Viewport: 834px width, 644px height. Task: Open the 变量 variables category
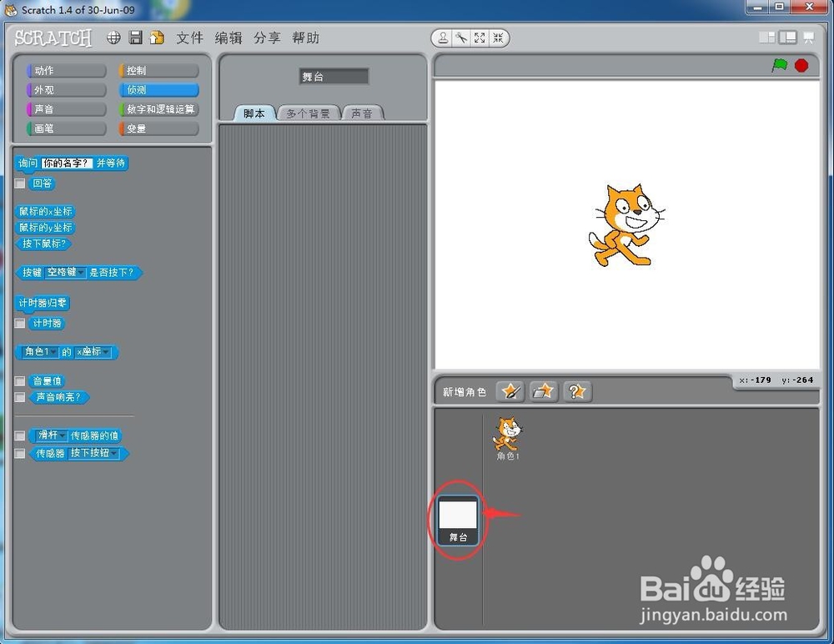(x=159, y=128)
